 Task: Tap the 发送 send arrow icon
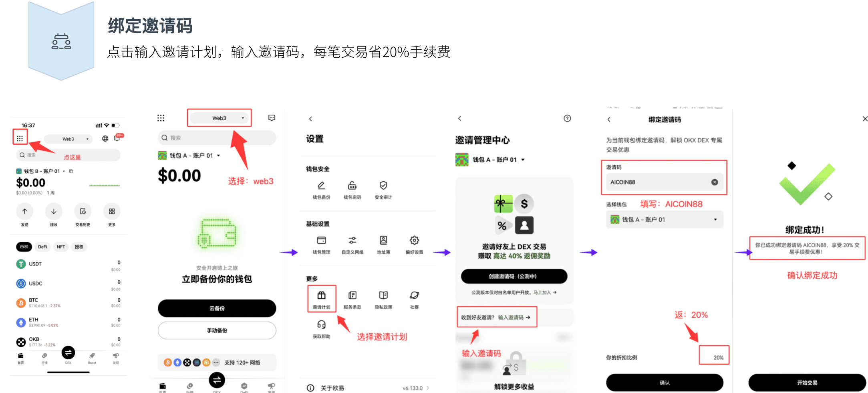click(25, 211)
